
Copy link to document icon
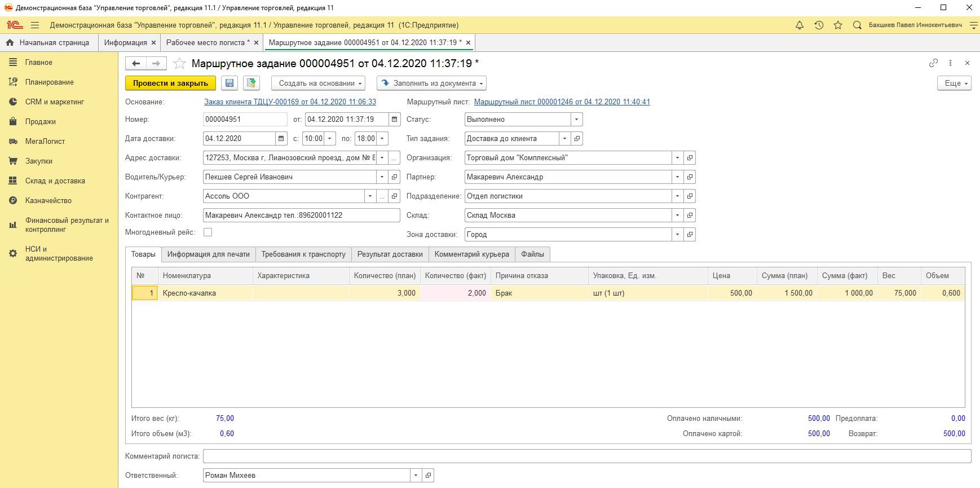point(933,63)
